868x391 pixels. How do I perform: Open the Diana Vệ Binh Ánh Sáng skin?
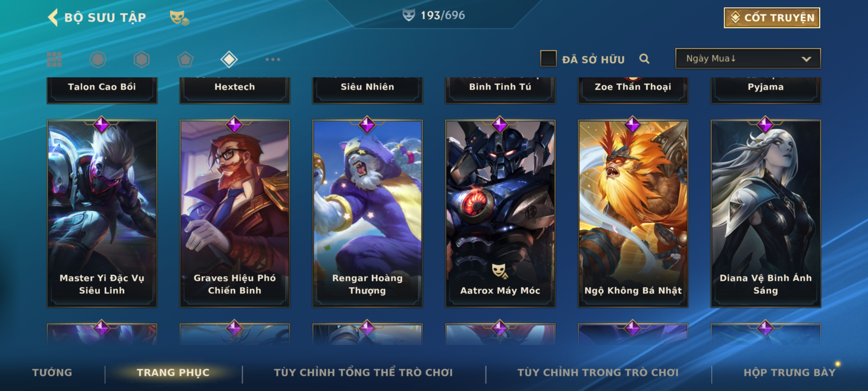pyautogui.click(x=766, y=214)
